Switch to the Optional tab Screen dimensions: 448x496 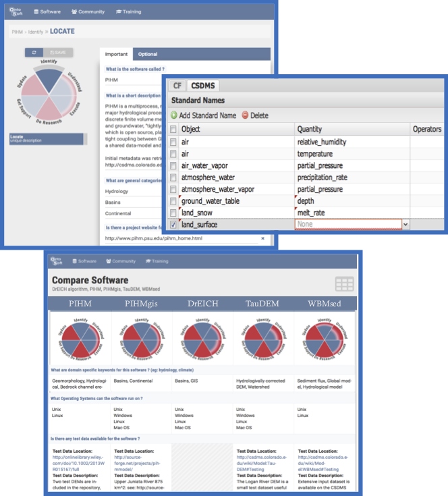click(x=148, y=54)
